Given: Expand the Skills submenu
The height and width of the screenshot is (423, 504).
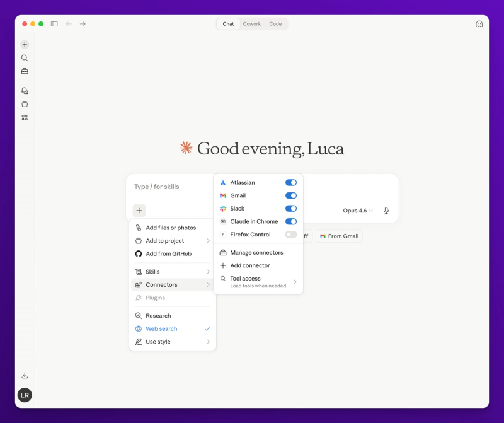Looking at the screenshot, I should coord(153,271).
